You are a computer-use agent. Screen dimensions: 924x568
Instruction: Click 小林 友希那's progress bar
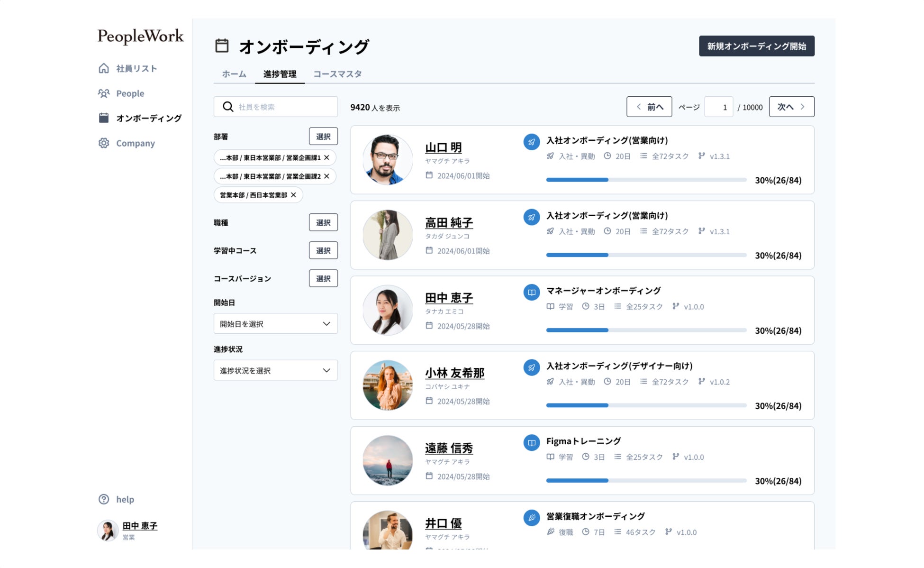click(646, 405)
